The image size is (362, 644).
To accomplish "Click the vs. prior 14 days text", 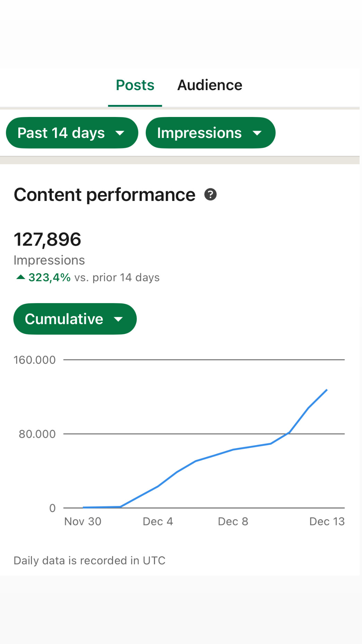I will click(117, 277).
